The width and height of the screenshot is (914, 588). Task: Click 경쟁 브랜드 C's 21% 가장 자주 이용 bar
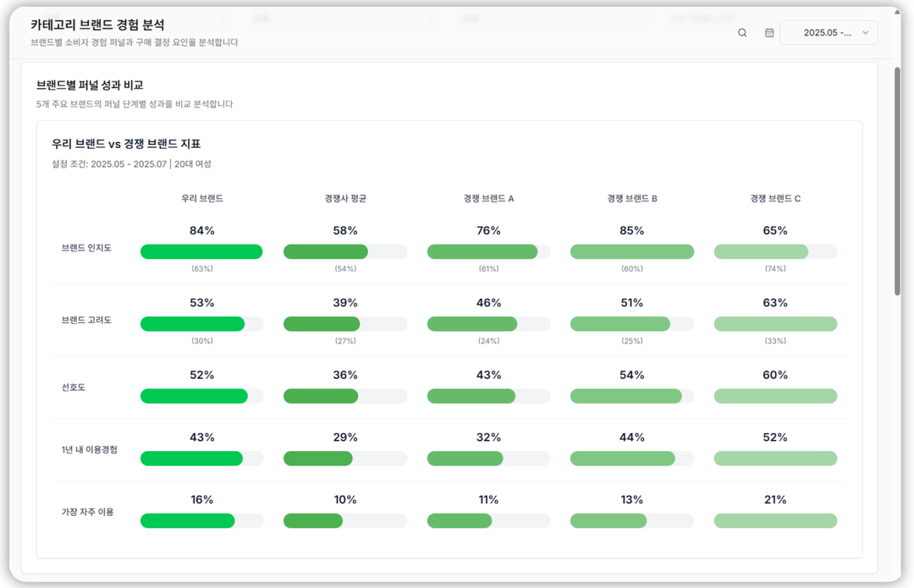pos(775,520)
